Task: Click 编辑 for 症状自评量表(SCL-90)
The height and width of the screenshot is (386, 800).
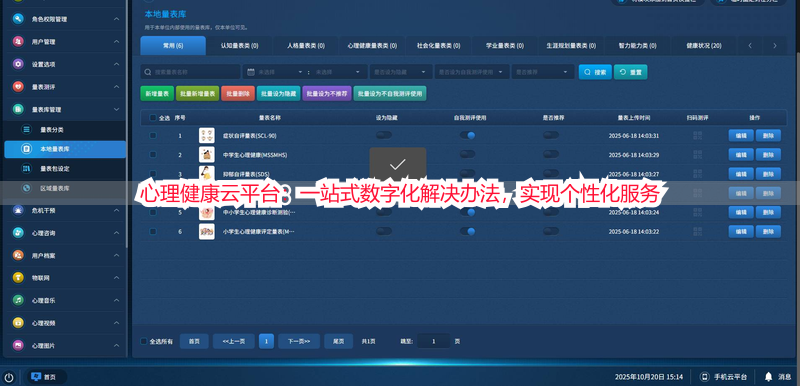Action: 741,136
